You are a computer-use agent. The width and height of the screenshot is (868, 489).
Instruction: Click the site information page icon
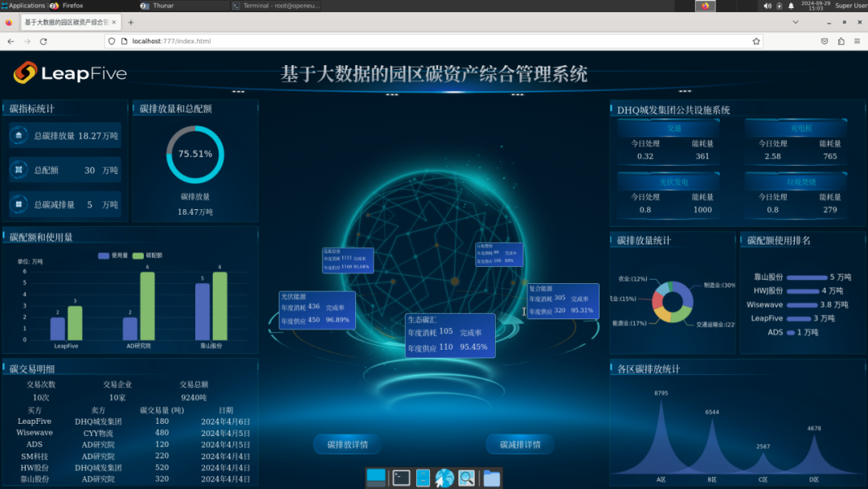(x=124, y=41)
